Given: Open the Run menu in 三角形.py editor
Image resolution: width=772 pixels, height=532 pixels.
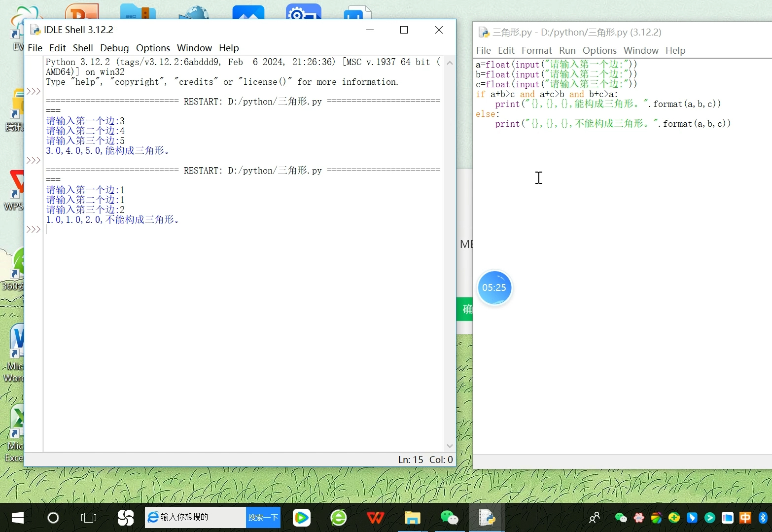Looking at the screenshot, I should tap(567, 50).
